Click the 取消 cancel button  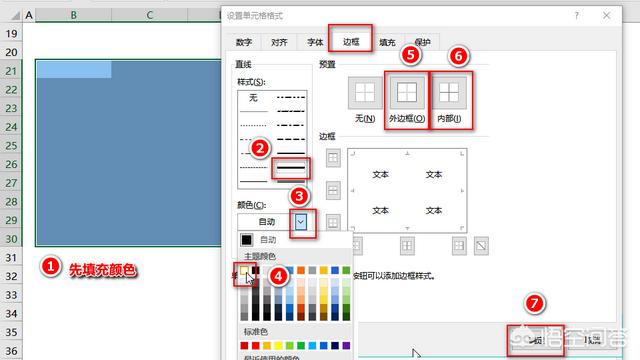(592, 340)
